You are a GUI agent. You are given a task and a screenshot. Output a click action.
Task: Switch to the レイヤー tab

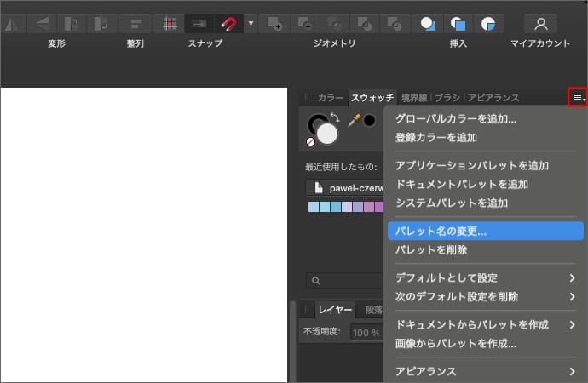335,310
